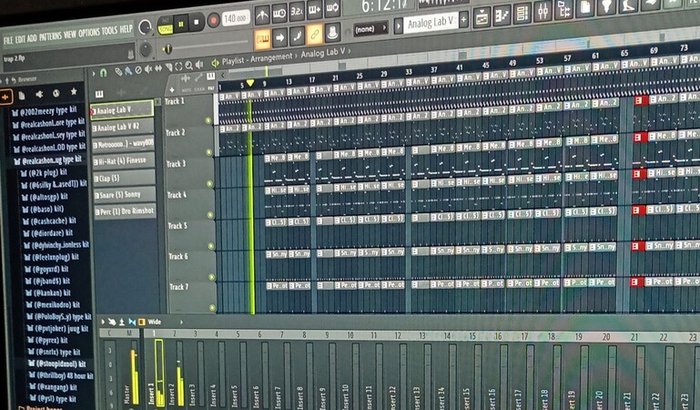Select the magnet snap icon in playlist

(104, 73)
